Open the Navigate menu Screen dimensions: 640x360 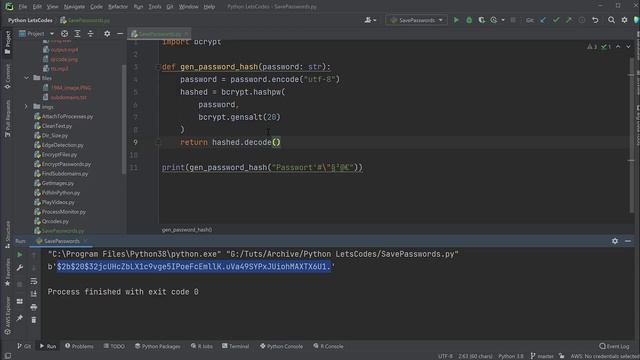(x=74, y=7)
